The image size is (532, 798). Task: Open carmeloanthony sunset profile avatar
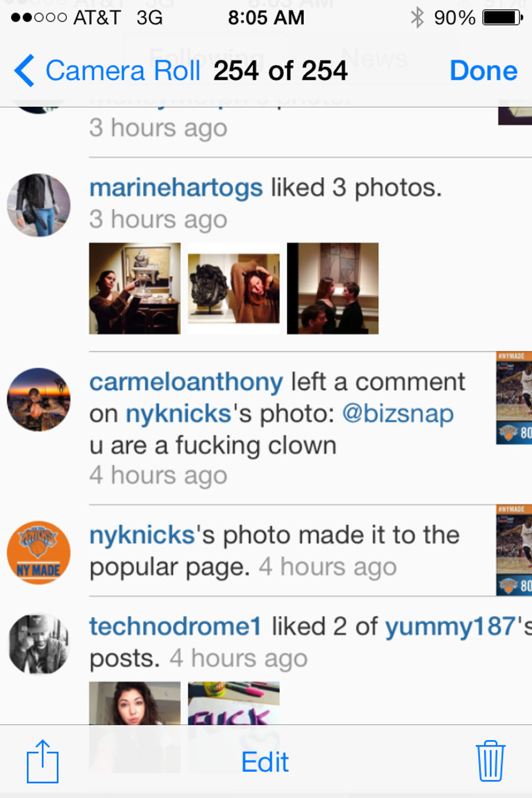(x=38, y=400)
